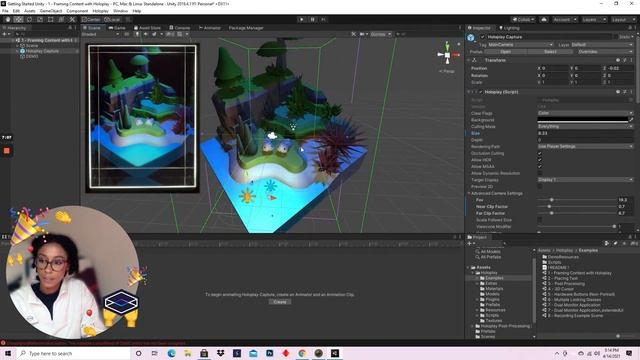Select the combined Transform tool
The width and height of the screenshot is (640, 360).
tap(61, 19)
